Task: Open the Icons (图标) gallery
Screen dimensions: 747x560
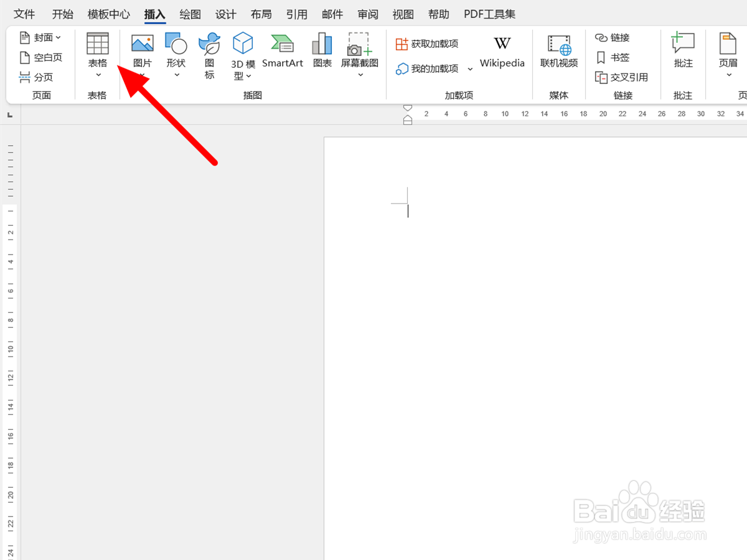Action: 209,55
